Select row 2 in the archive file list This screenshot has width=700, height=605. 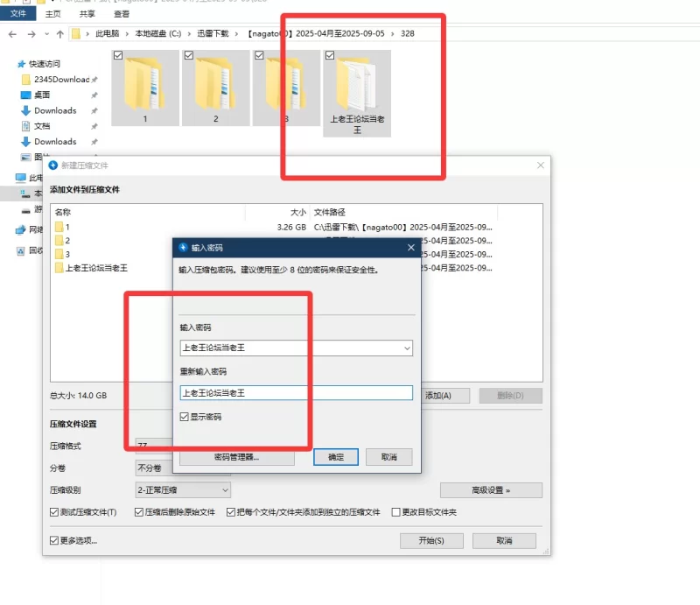pos(112,241)
